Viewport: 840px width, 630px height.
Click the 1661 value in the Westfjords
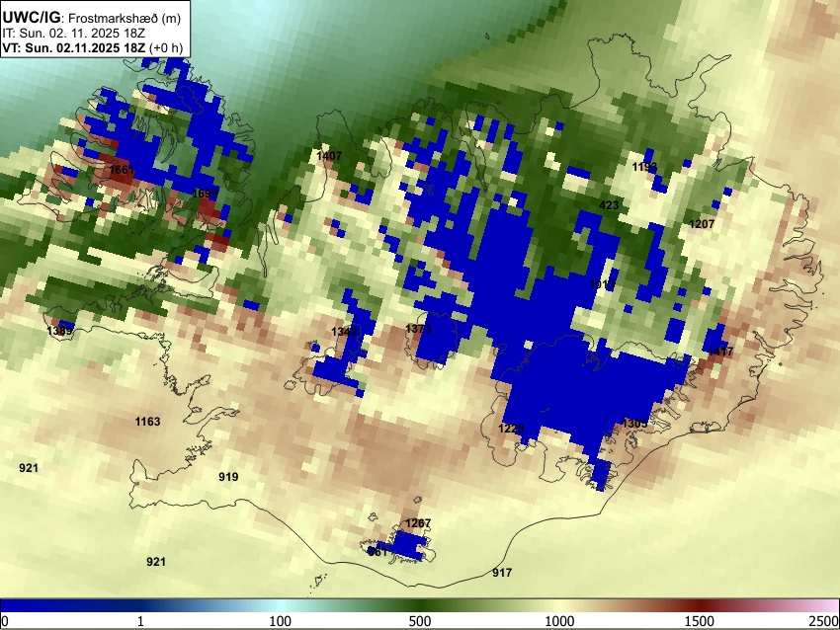[x=122, y=170]
